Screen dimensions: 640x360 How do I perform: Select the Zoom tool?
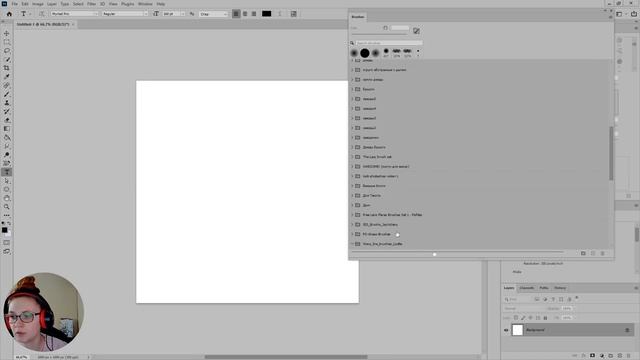click(x=7, y=207)
